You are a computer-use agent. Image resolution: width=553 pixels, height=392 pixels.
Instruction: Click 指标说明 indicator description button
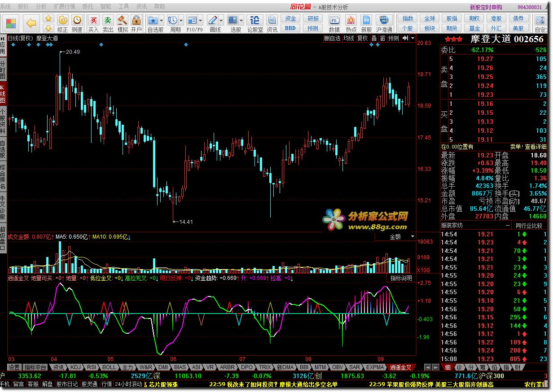[401, 278]
